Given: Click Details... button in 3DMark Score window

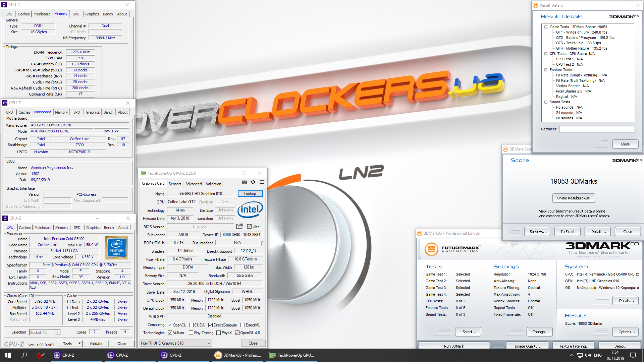Looking at the screenshot, I should tap(598, 232).
